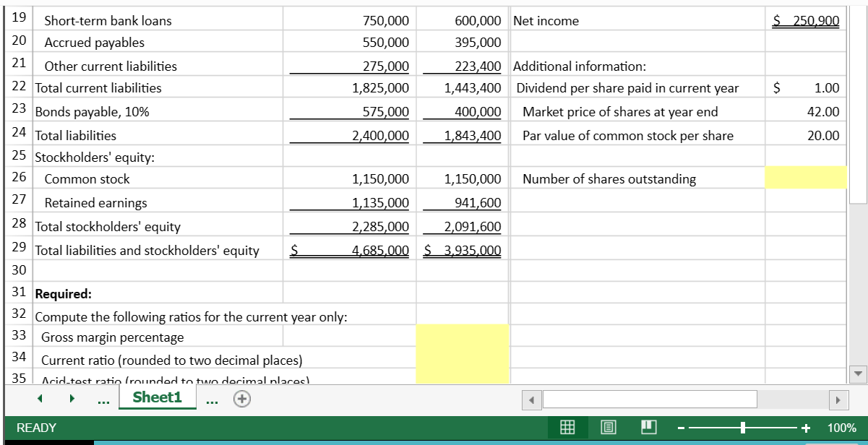
Task: Select the Sheet1 tab
Action: pyautogui.click(x=157, y=397)
